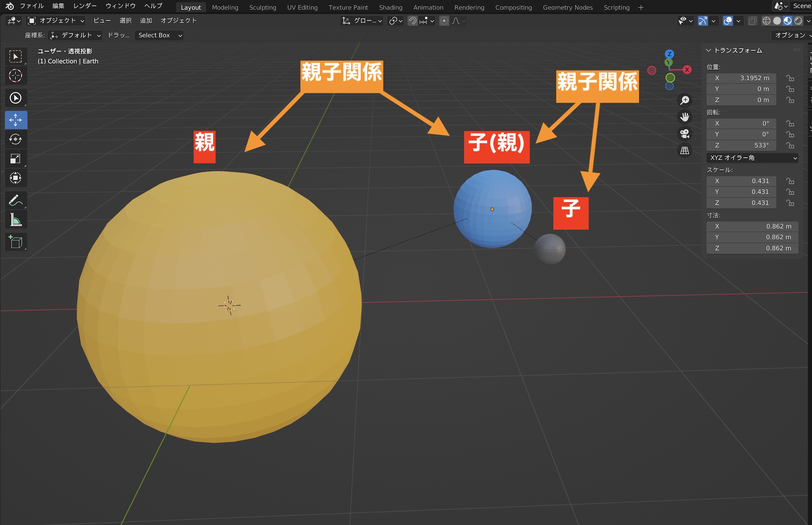The height and width of the screenshot is (525, 812).
Task: Select the Rotate tool
Action: click(x=16, y=139)
